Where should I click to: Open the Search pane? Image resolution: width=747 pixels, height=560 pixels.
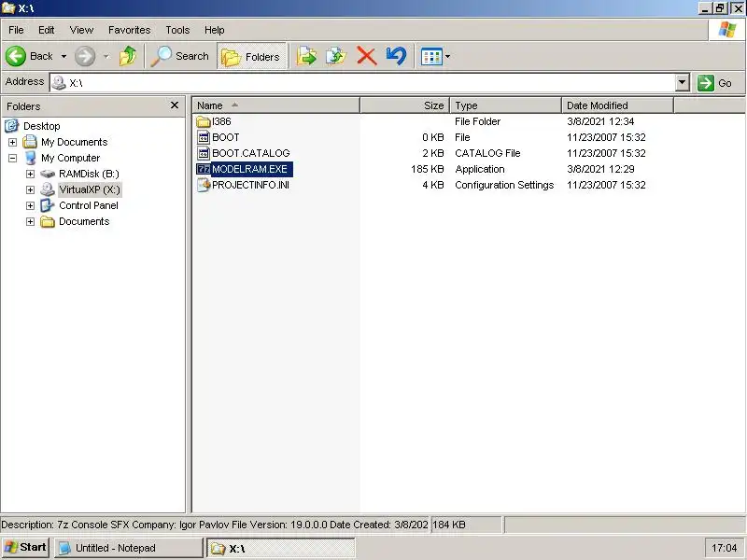coord(180,56)
